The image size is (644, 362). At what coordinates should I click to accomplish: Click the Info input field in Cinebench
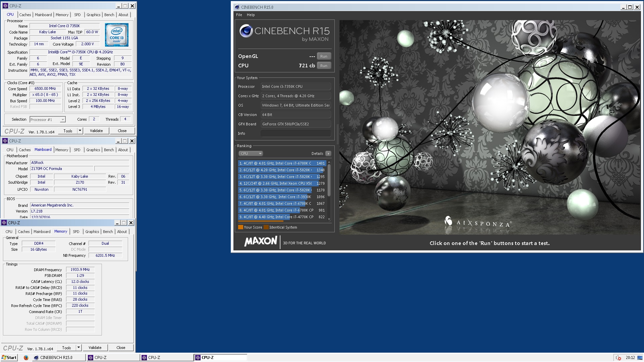(296, 133)
